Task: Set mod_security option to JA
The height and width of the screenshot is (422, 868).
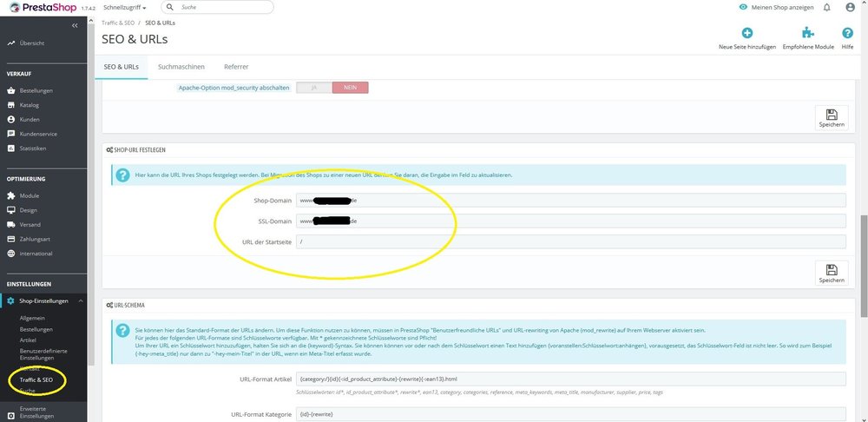Action: [314, 88]
